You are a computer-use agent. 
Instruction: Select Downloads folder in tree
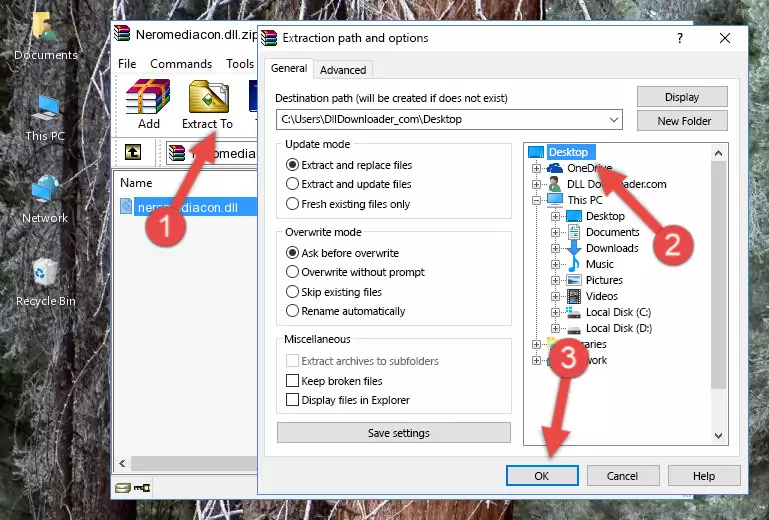[x=612, y=248]
